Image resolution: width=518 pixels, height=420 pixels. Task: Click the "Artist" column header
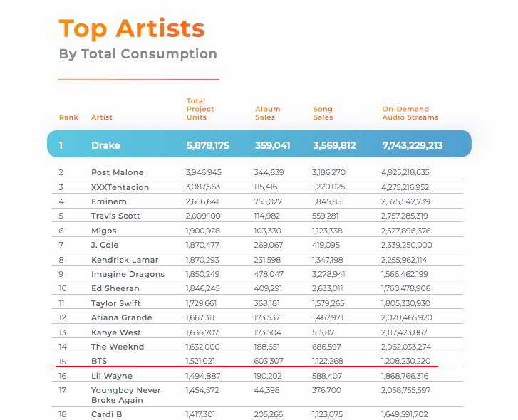102,117
